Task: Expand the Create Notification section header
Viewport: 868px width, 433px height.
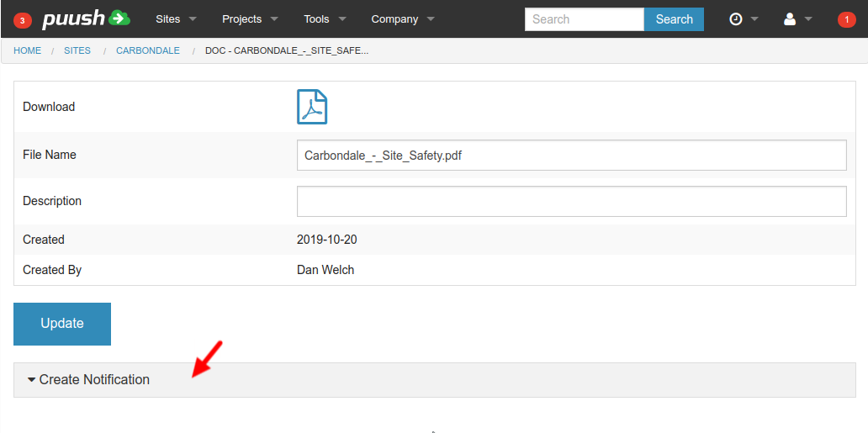Action: pyautogui.click(x=94, y=380)
